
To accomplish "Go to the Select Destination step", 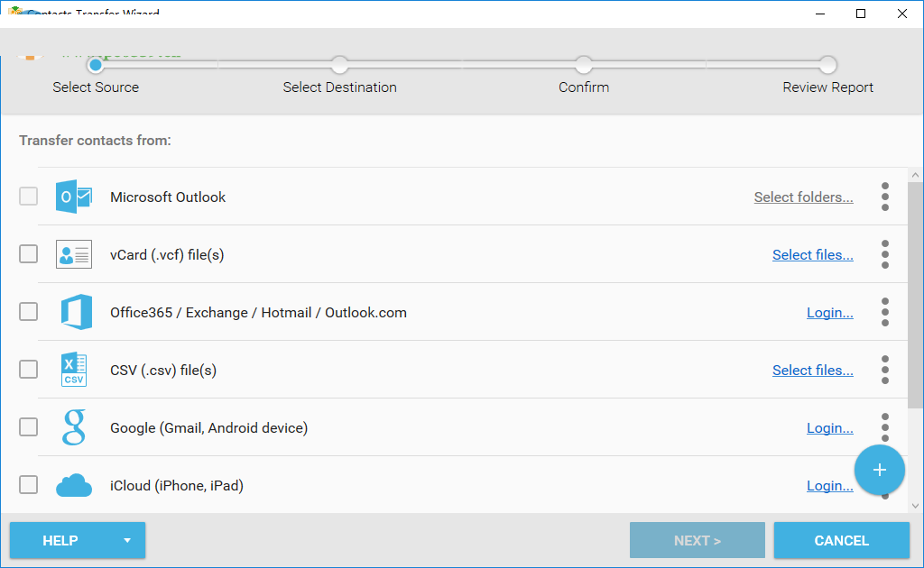I will (339, 65).
